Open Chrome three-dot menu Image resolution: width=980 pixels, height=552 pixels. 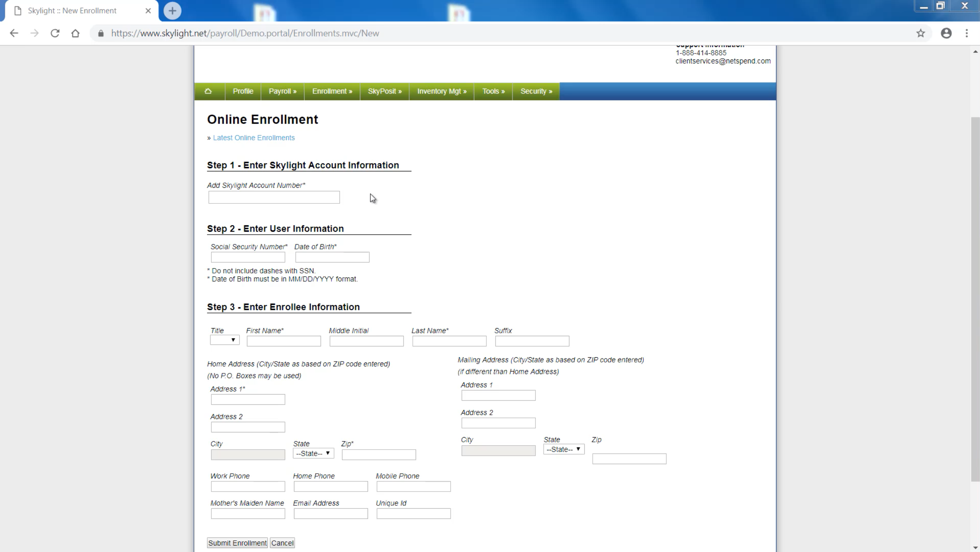(967, 33)
